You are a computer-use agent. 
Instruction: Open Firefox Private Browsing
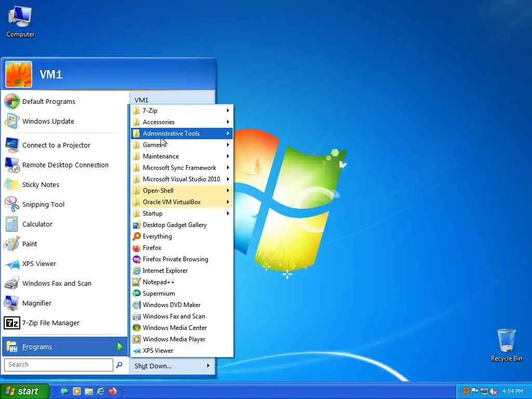pyautogui.click(x=182, y=259)
